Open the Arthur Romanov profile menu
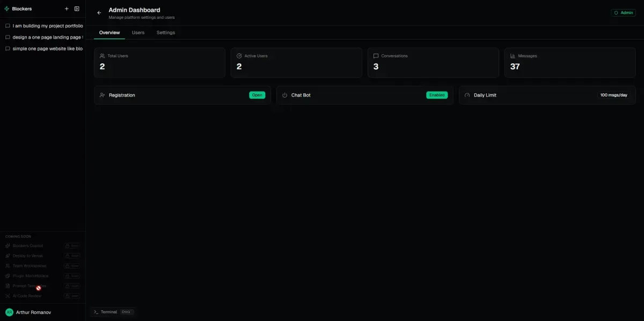This screenshot has width=644, height=321. coord(32,312)
